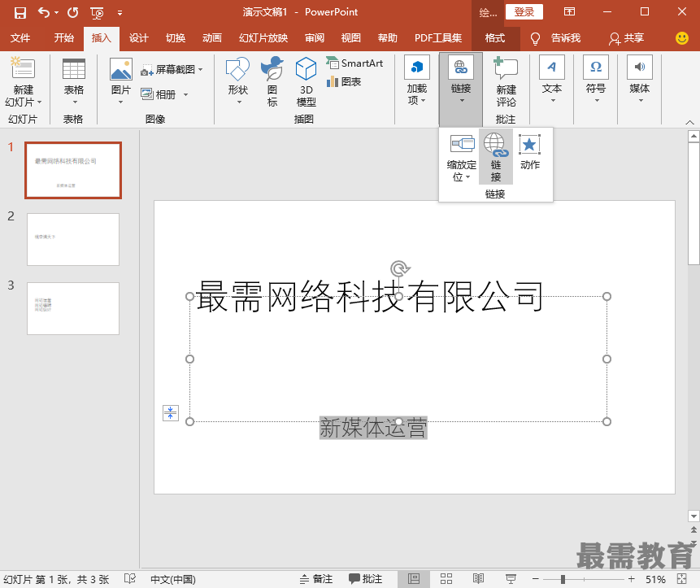Insert a Table from the ribbon

(74, 81)
